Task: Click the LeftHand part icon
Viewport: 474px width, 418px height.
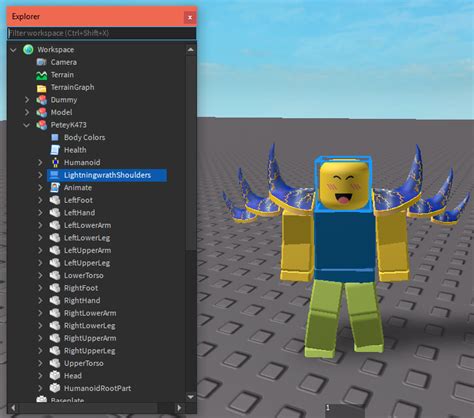Action: tap(55, 213)
